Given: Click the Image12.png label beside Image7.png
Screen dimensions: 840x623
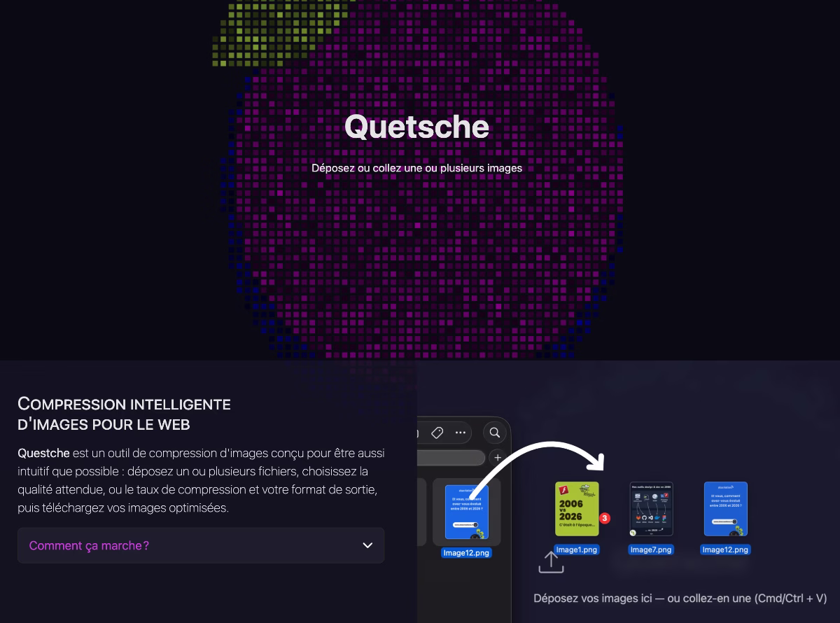Looking at the screenshot, I should coord(725,549).
